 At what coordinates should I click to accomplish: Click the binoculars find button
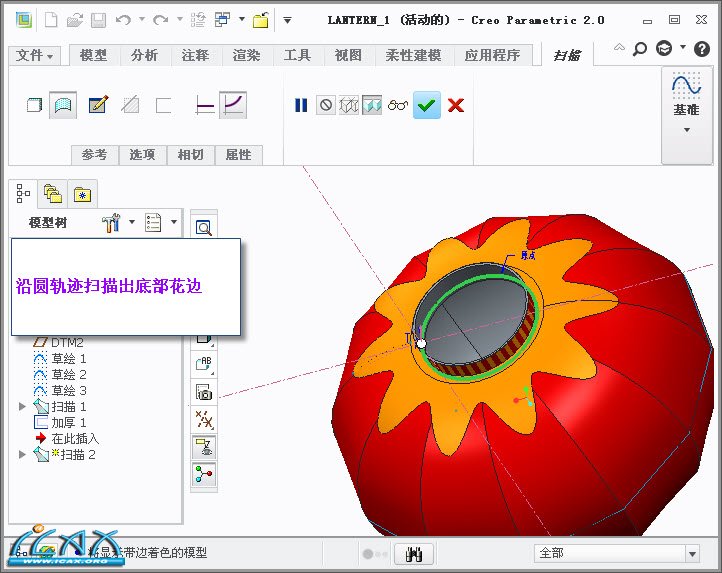coord(414,554)
